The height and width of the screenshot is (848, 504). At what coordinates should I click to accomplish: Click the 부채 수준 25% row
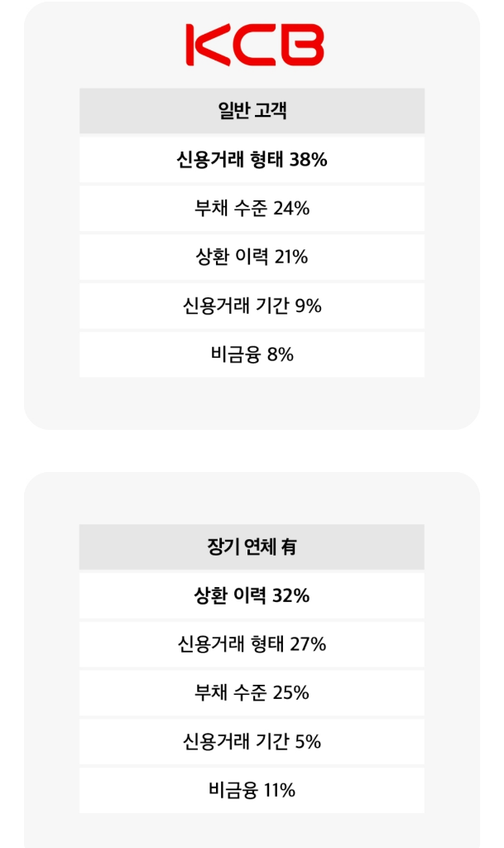click(x=252, y=693)
